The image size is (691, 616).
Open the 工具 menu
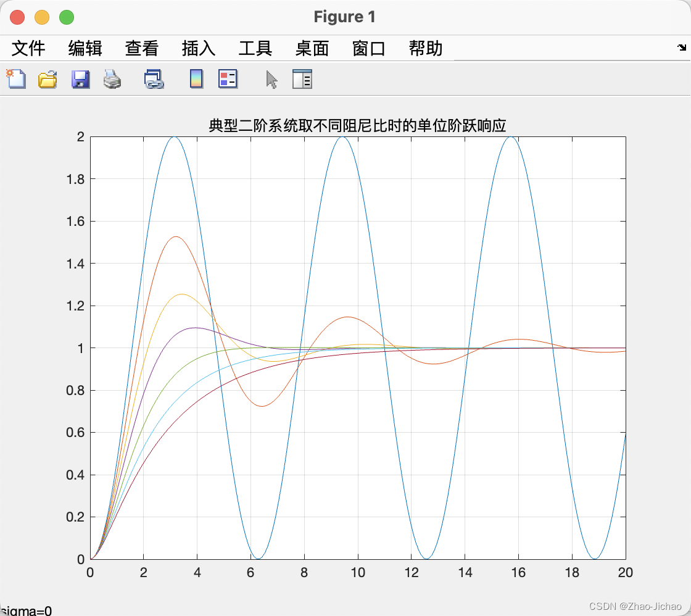click(x=255, y=48)
